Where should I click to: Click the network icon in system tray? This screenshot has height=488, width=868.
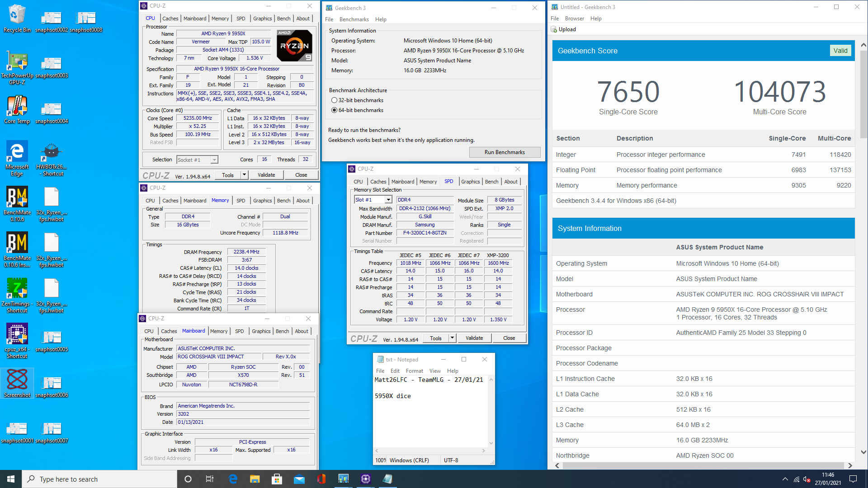tap(796, 479)
